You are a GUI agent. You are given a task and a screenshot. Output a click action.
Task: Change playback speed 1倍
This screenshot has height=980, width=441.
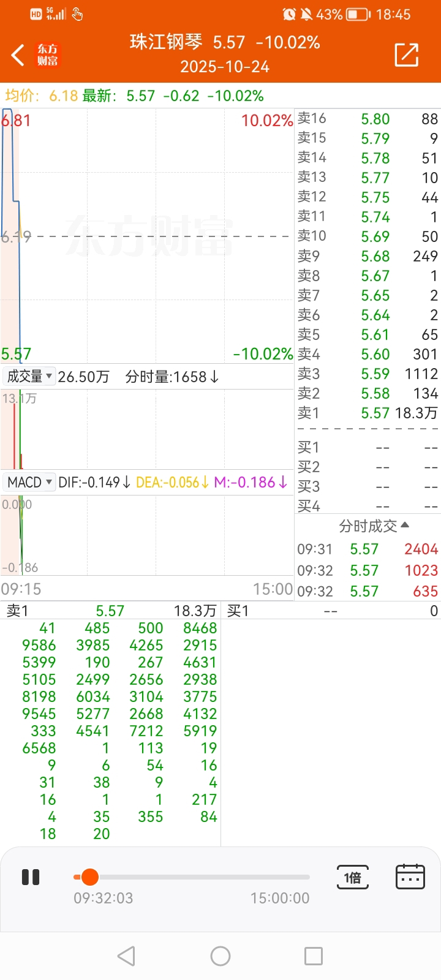[x=353, y=877]
